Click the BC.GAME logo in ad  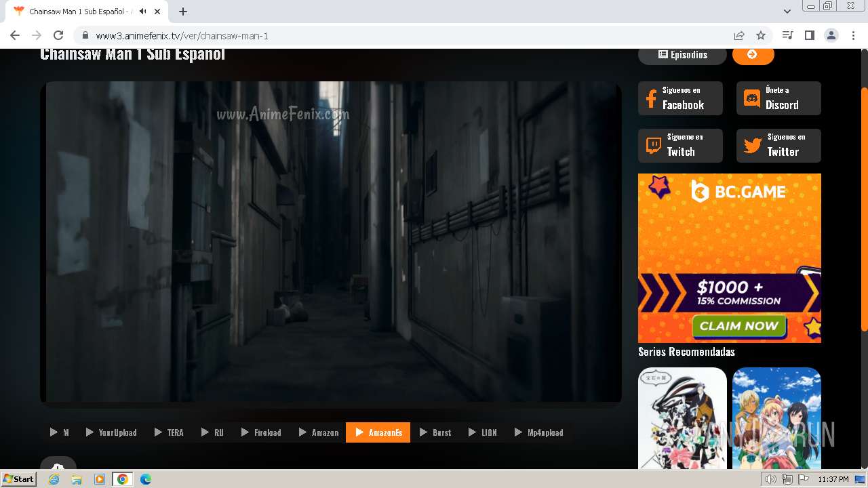point(738,192)
